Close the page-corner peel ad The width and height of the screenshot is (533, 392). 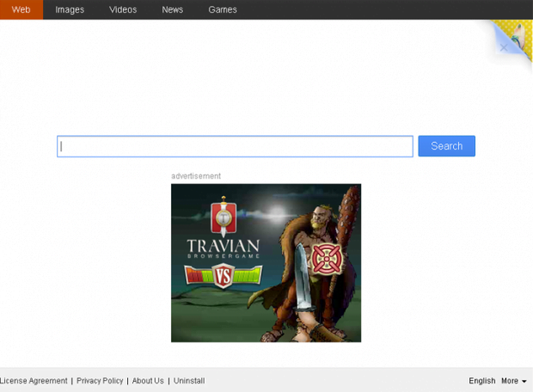(504, 47)
